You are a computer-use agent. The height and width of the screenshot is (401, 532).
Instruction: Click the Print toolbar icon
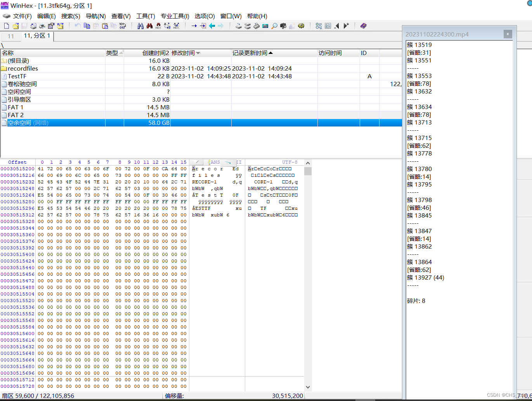[42, 26]
